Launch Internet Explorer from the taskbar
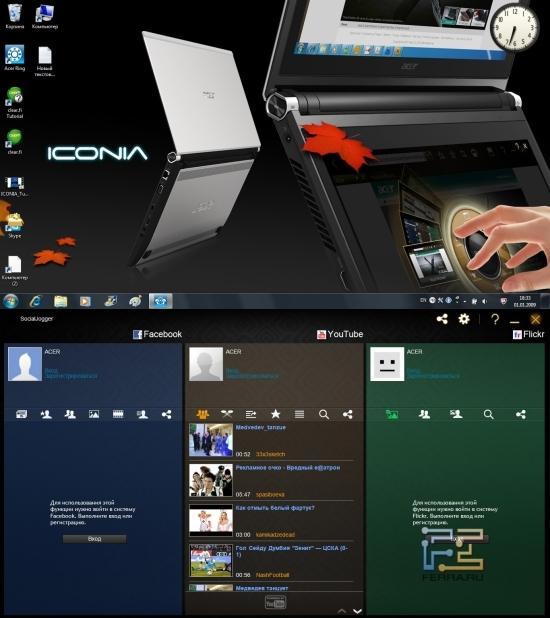550x618 pixels. click(36, 301)
